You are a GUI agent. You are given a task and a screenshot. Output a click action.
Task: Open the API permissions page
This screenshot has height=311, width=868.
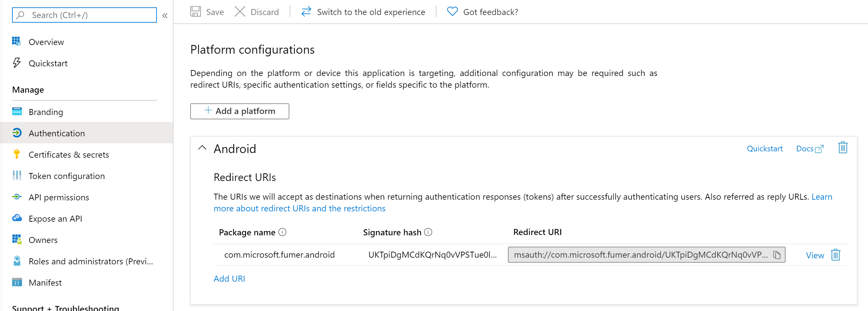click(59, 198)
